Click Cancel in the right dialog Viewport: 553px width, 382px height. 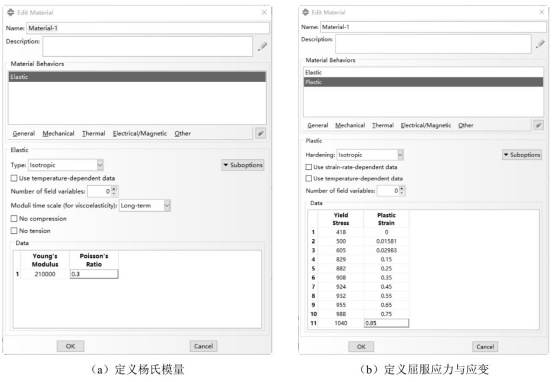pos(485,347)
